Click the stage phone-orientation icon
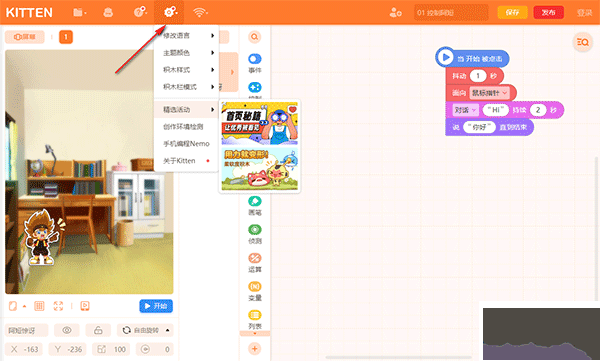The image size is (600, 361). coord(13,306)
